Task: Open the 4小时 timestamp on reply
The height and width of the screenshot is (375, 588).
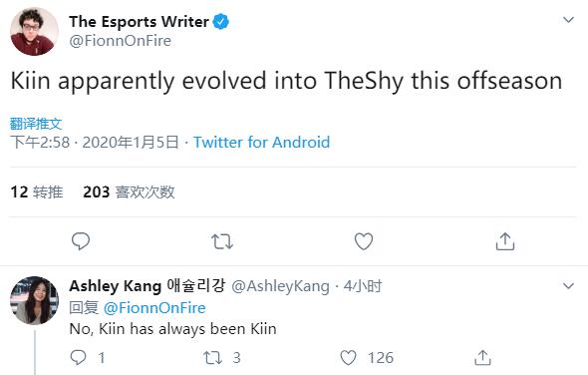Action: coord(363,286)
